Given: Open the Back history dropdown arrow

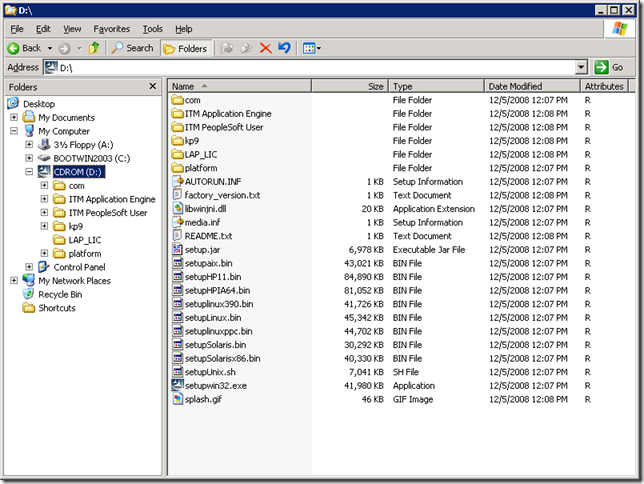Looking at the screenshot, I should 50,48.
